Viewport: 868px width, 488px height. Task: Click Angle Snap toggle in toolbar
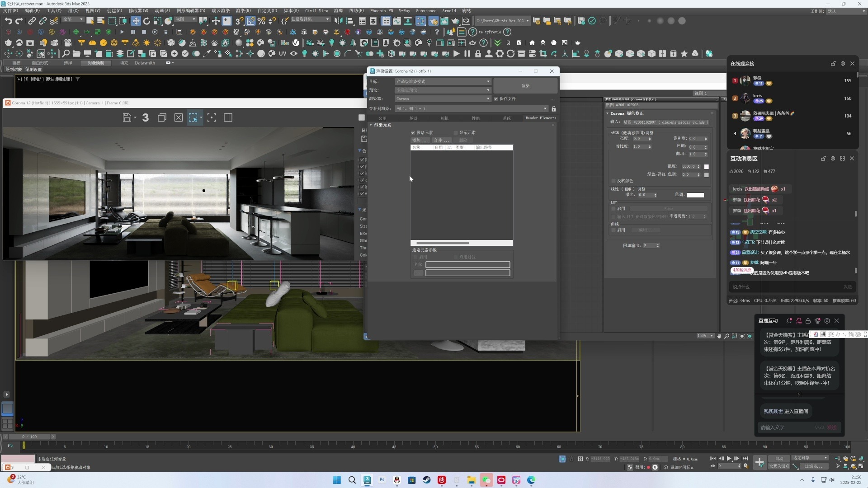250,21
